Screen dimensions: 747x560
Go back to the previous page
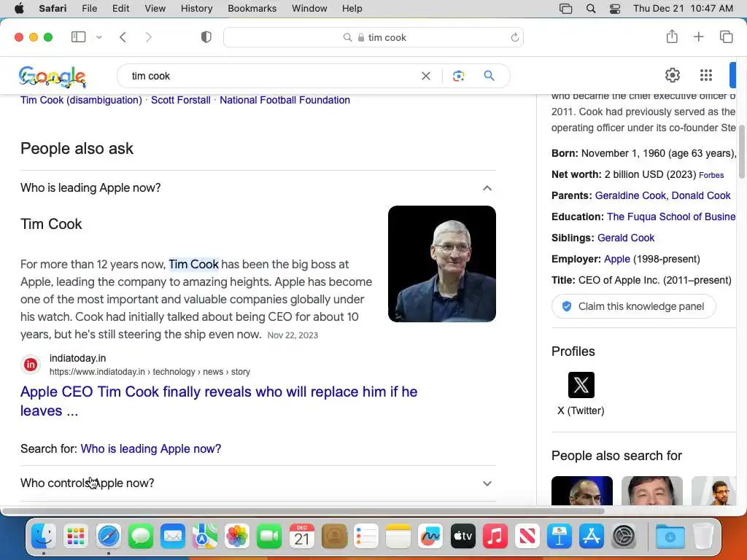click(x=123, y=37)
